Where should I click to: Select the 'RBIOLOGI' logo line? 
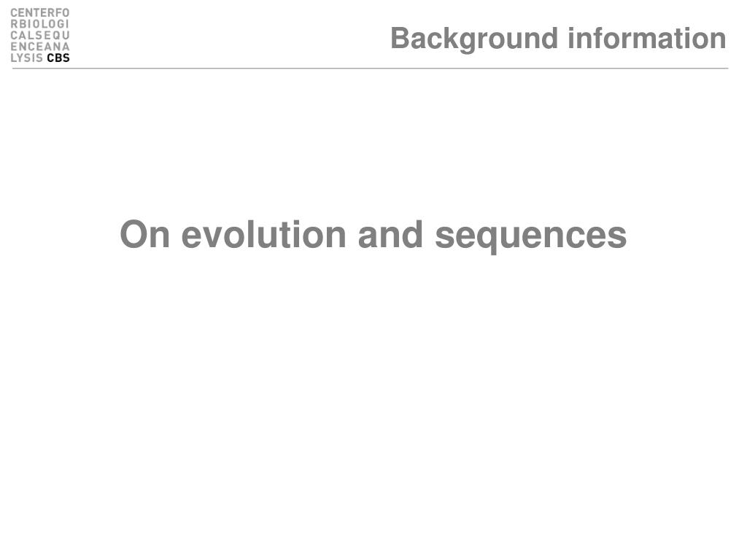40,24
